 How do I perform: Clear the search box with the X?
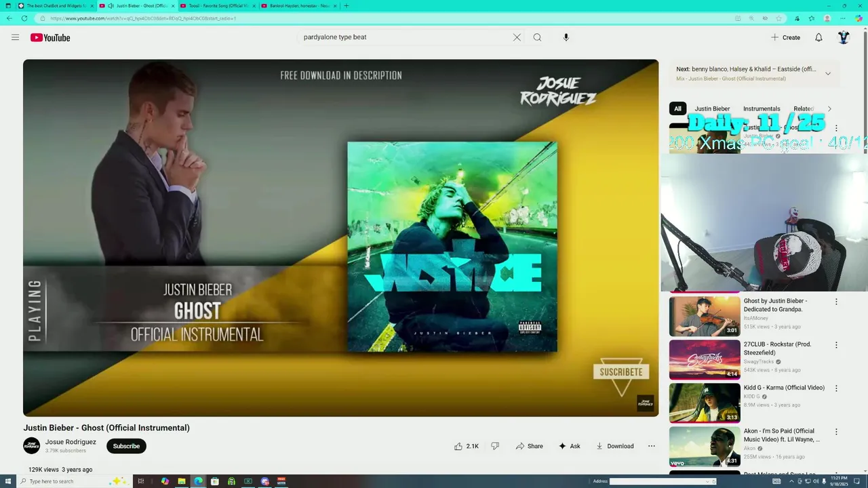(517, 37)
